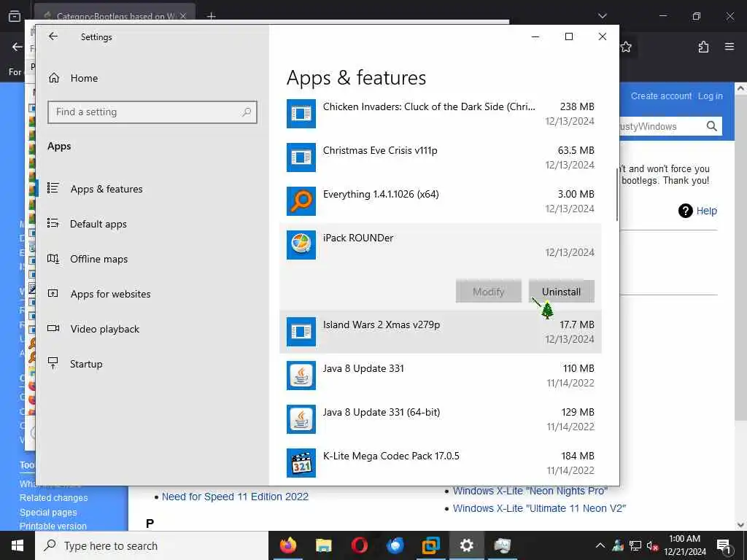Open Windows X-Lite "Neon Nights Pro" link
This screenshot has height=560, width=747.
tap(530, 491)
